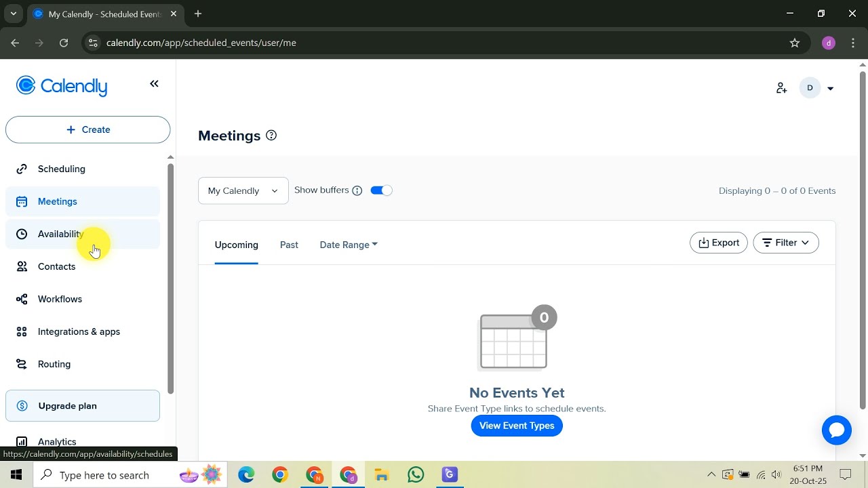Go to Contacts in the sidebar

(x=83, y=266)
